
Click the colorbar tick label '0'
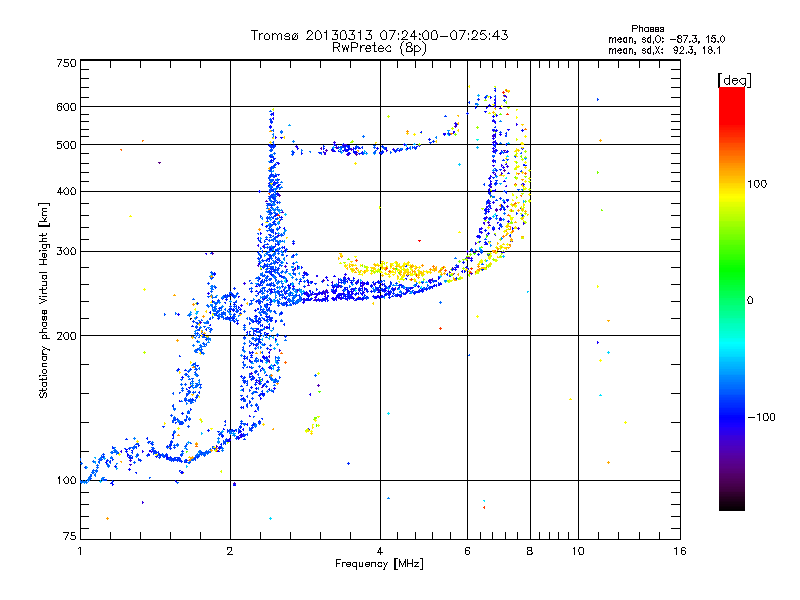point(750,301)
